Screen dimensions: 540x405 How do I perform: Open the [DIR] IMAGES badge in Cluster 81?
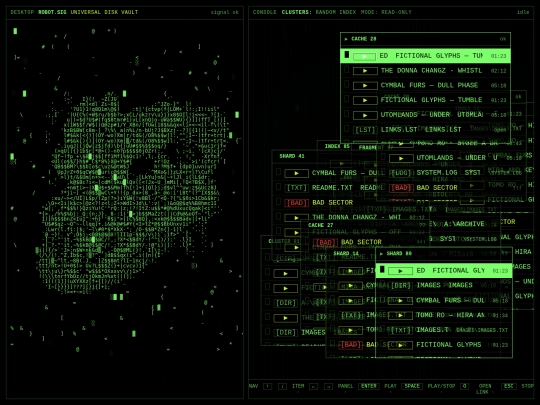pyautogui.click(x=286, y=333)
